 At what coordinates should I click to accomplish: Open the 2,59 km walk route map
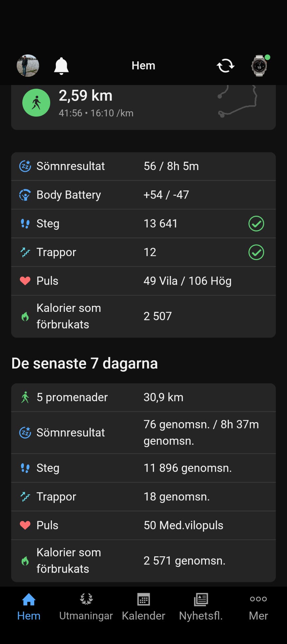(x=237, y=102)
